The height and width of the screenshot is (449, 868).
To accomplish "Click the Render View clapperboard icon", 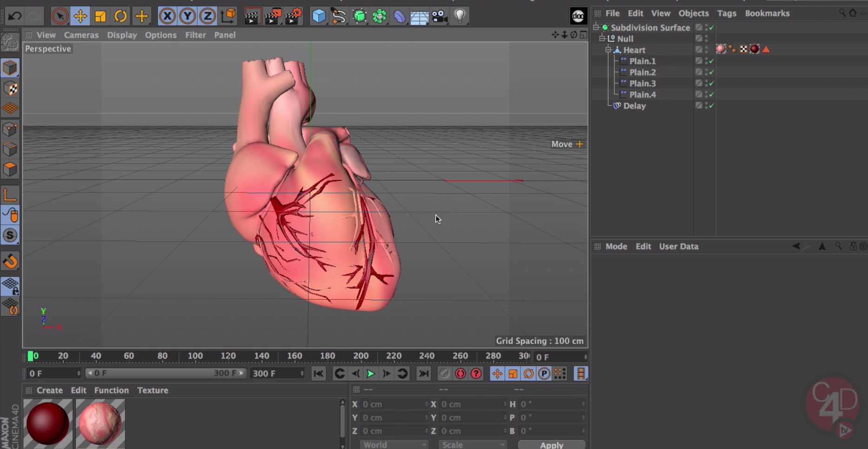I will (x=252, y=16).
